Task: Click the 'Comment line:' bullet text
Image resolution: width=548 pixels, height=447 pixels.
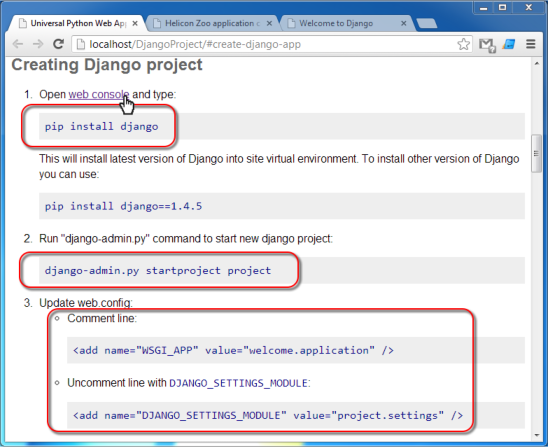Action: (x=102, y=318)
